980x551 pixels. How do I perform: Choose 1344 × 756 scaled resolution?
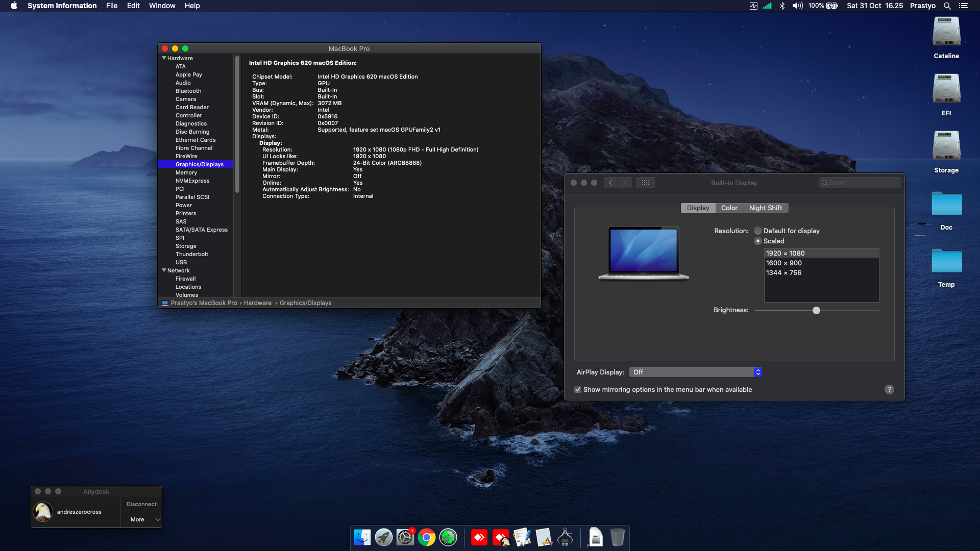(821, 272)
